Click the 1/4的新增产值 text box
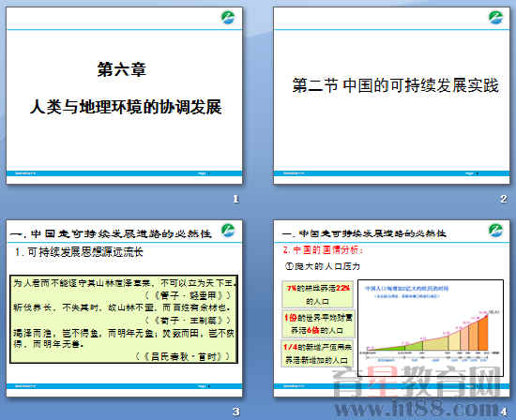The image size is (516, 420). pyautogui.click(x=317, y=353)
